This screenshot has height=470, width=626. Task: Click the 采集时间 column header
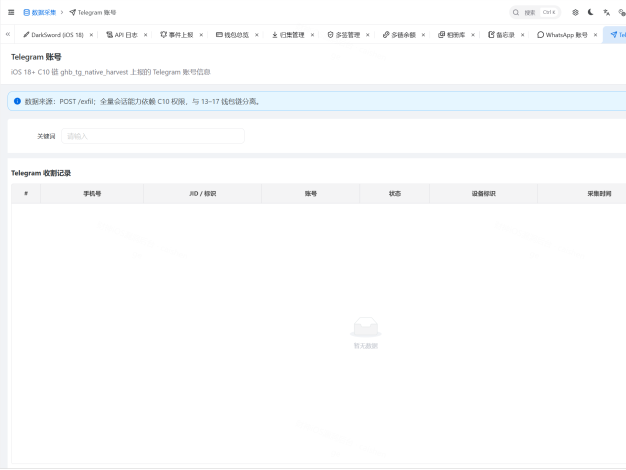click(x=599, y=194)
